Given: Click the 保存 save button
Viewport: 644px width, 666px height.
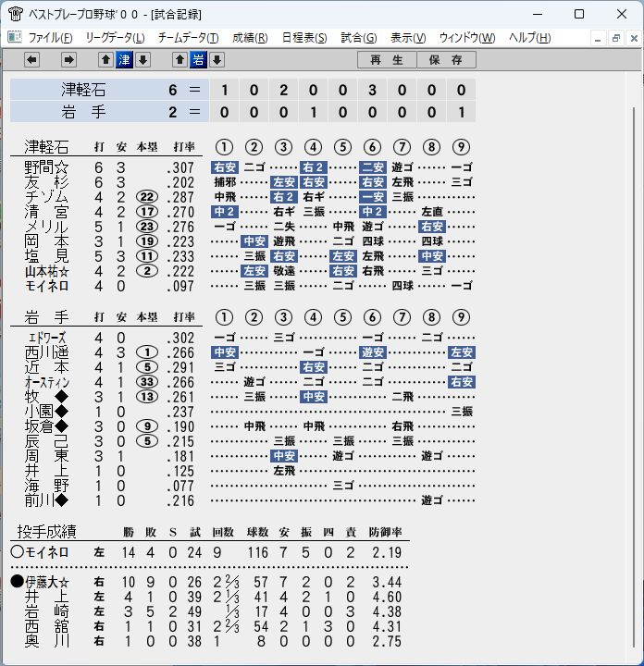Looking at the screenshot, I should pyautogui.click(x=446, y=60).
